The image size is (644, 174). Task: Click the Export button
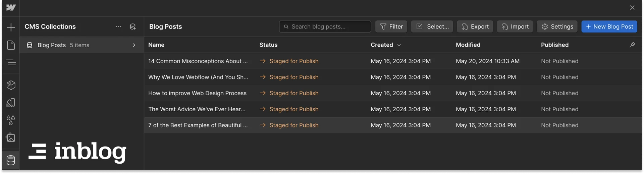click(475, 27)
